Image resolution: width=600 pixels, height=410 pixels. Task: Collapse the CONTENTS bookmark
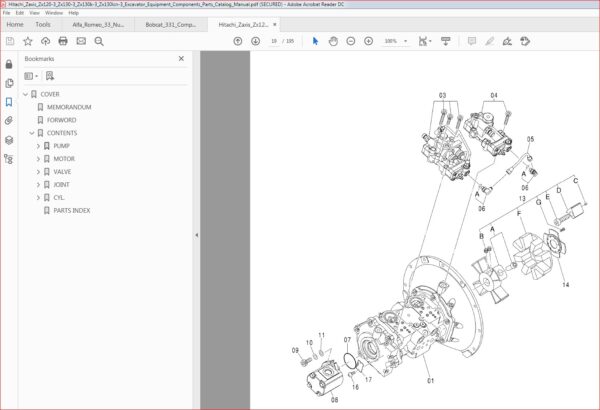pyautogui.click(x=32, y=133)
